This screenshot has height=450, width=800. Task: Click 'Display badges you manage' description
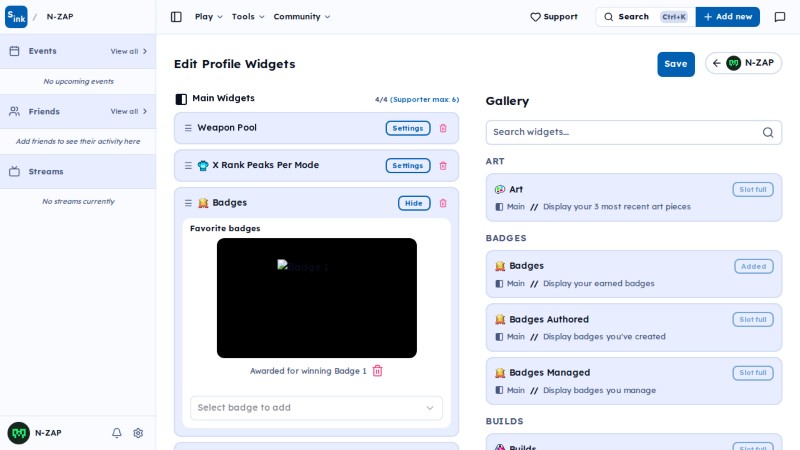[x=599, y=390]
